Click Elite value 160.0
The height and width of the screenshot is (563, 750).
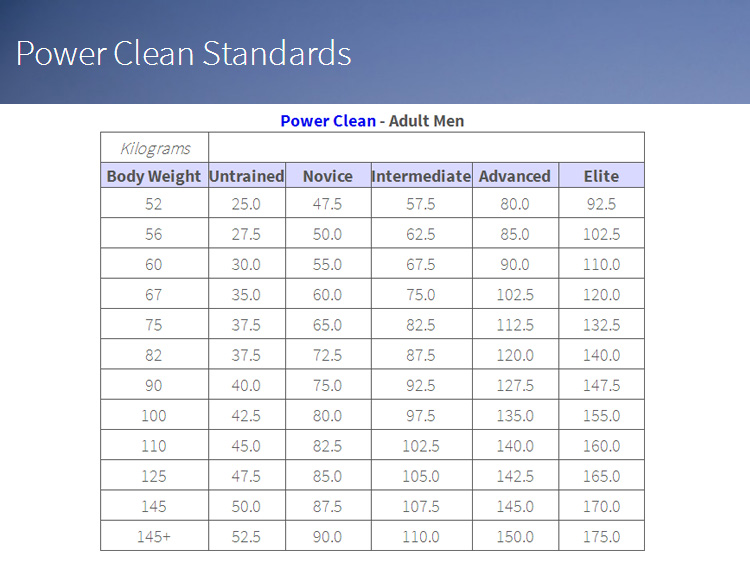pyautogui.click(x=601, y=446)
